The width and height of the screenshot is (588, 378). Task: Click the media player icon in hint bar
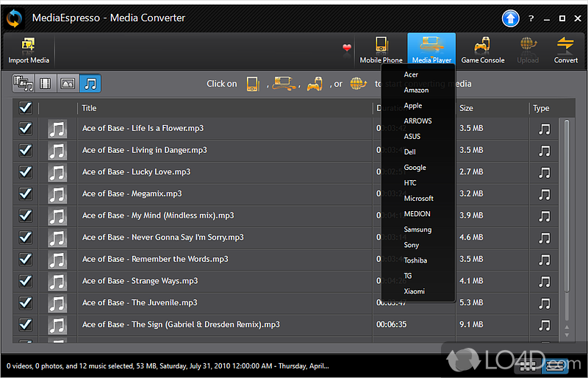click(284, 83)
